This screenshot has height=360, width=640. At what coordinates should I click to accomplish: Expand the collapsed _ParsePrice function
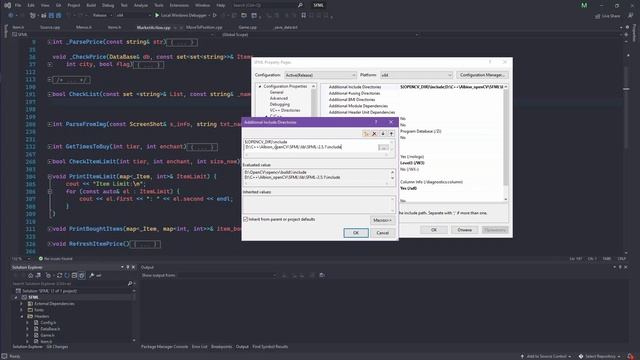pyautogui.click(x=49, y=42)
